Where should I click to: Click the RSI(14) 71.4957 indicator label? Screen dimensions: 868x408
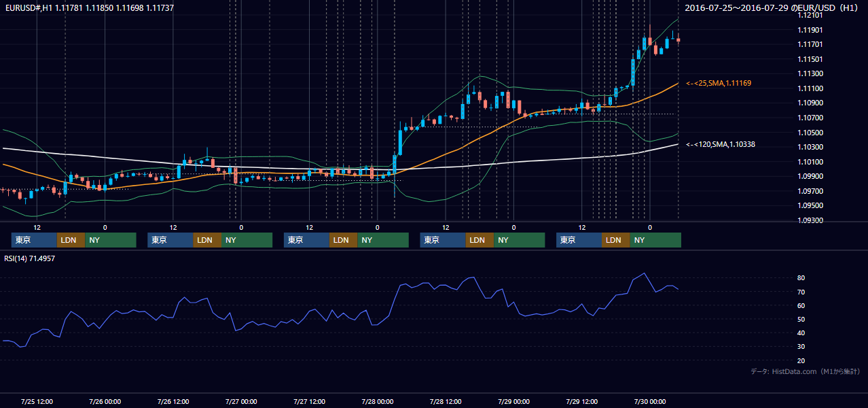[30, 258]
